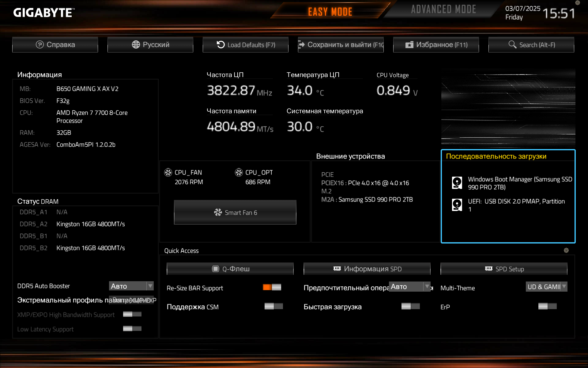Viewport: 588px width, 368px height.
Task: Click the UEFI USB DISK drive icon
Action: point(457,205)
